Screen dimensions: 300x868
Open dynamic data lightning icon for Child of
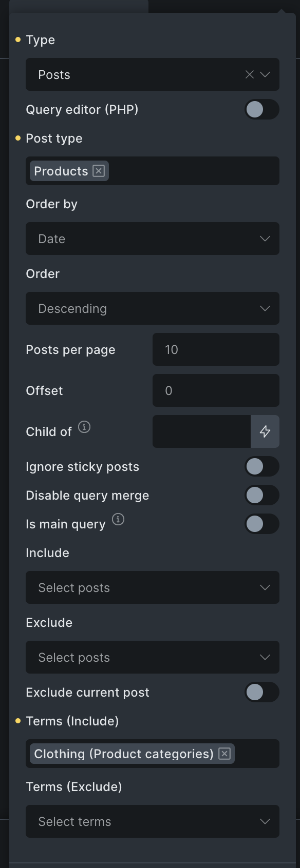pyautogui.click(x=265, y=431)
